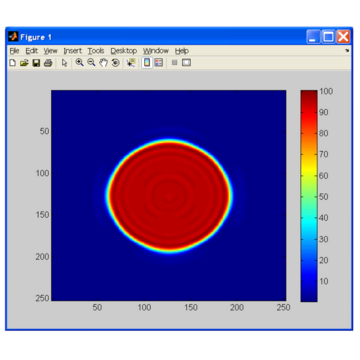Select the Zoom In magnifier tool
This screenshot has width=360, height=360.
(79, 62)
